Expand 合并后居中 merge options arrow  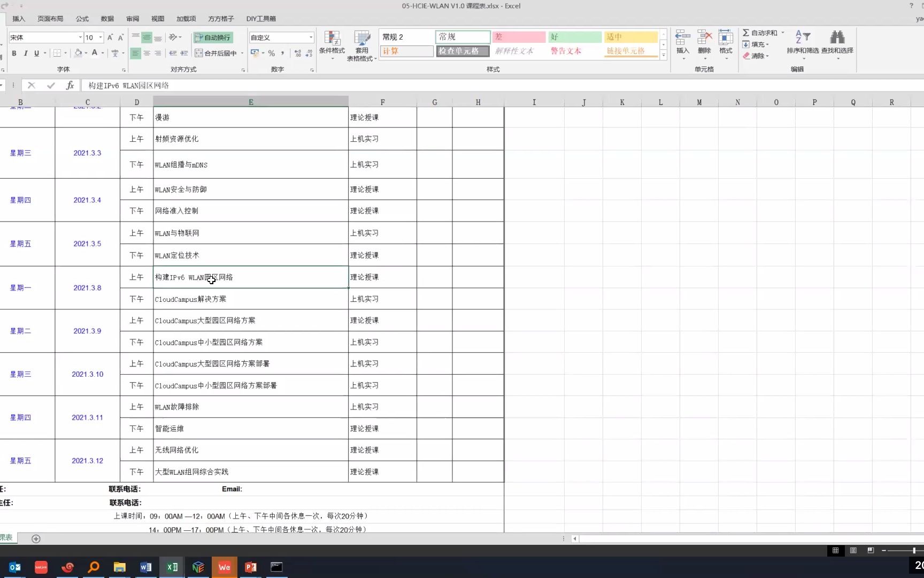click(242, 53)
